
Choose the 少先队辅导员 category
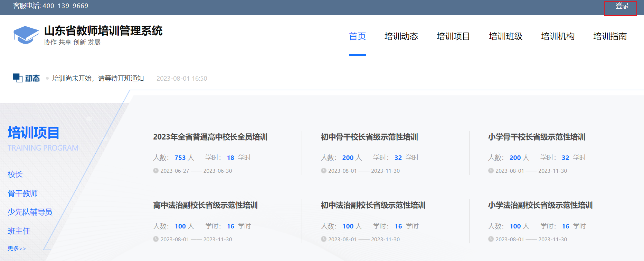(x=30, y=212)
